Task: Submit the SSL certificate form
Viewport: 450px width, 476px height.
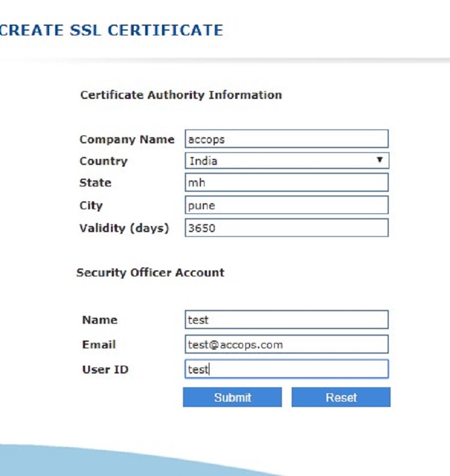Action: pyautogui.click(x=232, y=397)
